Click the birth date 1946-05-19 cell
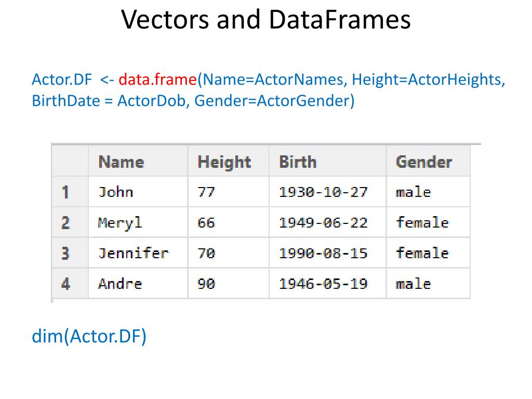 pos(323,284)
